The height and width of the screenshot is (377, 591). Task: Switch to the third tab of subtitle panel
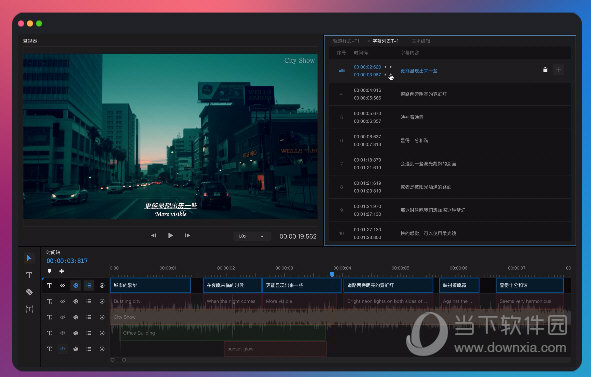click(x=421, y=41)
